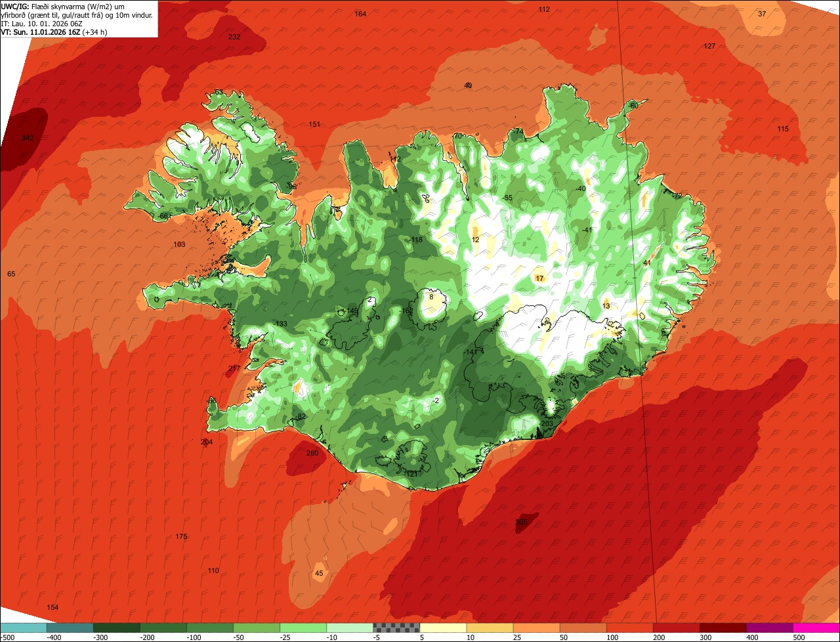Click the value 154 in the bottom left
Image resolution: width=840 pixels, height=642 pixels.
tap(52, 607)
